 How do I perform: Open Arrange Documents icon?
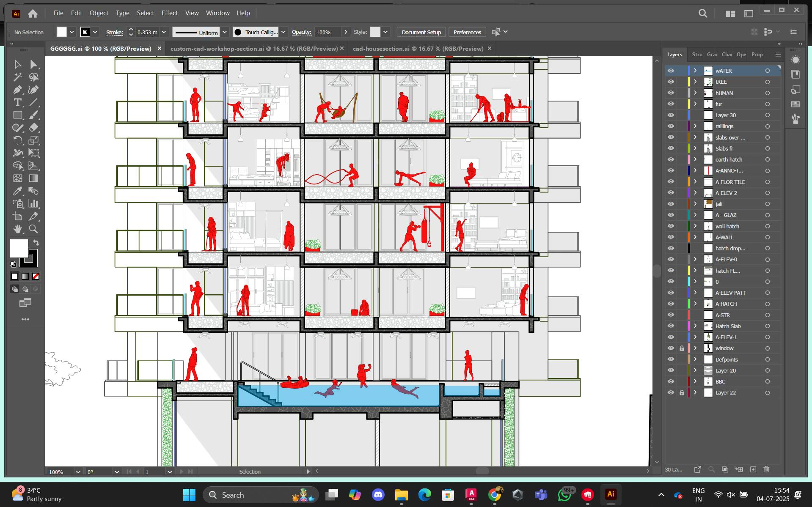click(730, 14)
